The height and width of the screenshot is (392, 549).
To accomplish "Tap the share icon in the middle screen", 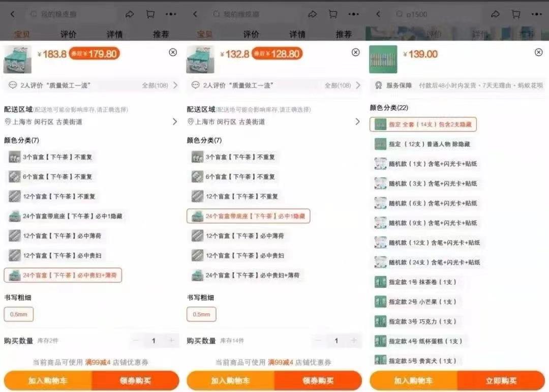I will pos(312,14).
